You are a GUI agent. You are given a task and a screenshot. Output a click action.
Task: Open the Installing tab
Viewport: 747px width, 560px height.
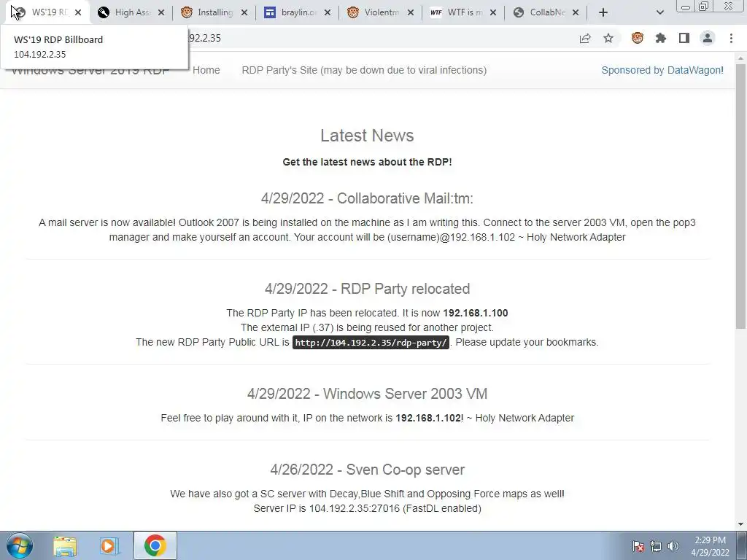(215, 12)
